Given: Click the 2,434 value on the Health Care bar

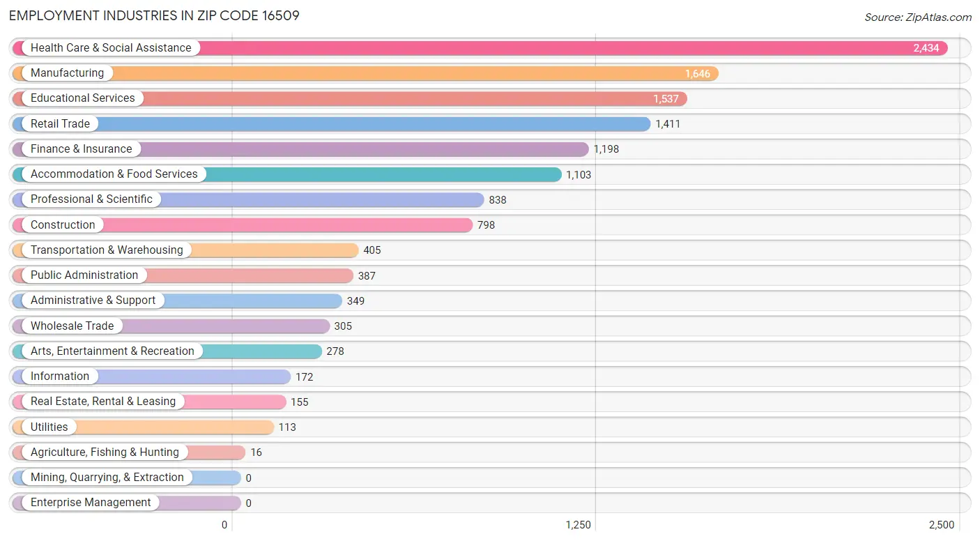Looking at the screenshot, I should pyautogui.click(x=926, y=48).
